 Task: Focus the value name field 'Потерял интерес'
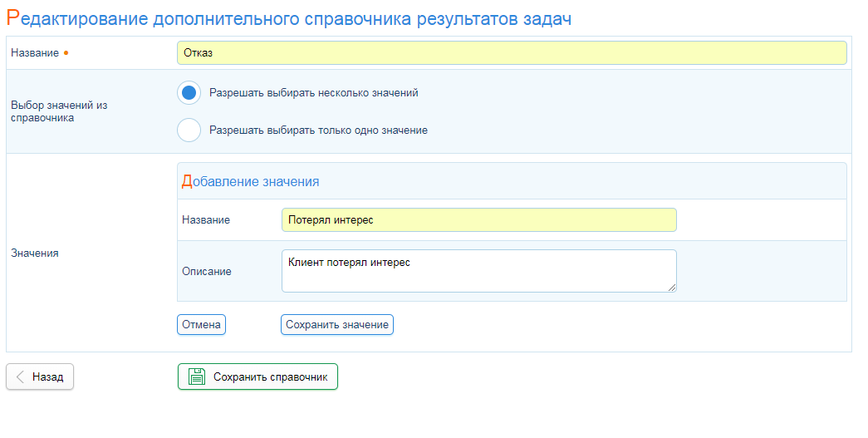click(x=479, y=219)
